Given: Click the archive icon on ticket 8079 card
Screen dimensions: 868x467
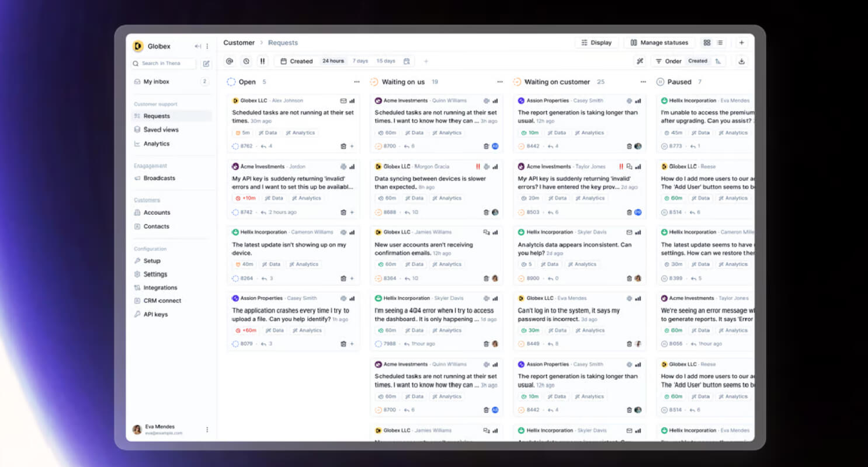Looking at the screenshot, I should [343, 344].
